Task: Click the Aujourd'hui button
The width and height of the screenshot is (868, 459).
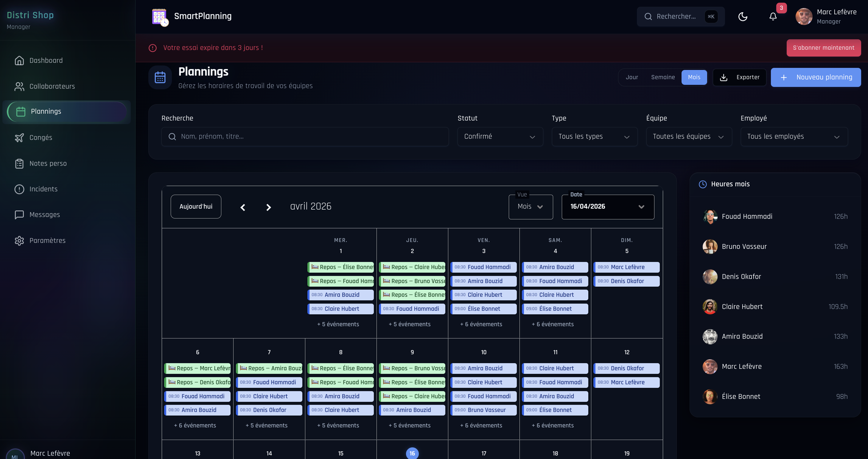Action: (196, 207)
